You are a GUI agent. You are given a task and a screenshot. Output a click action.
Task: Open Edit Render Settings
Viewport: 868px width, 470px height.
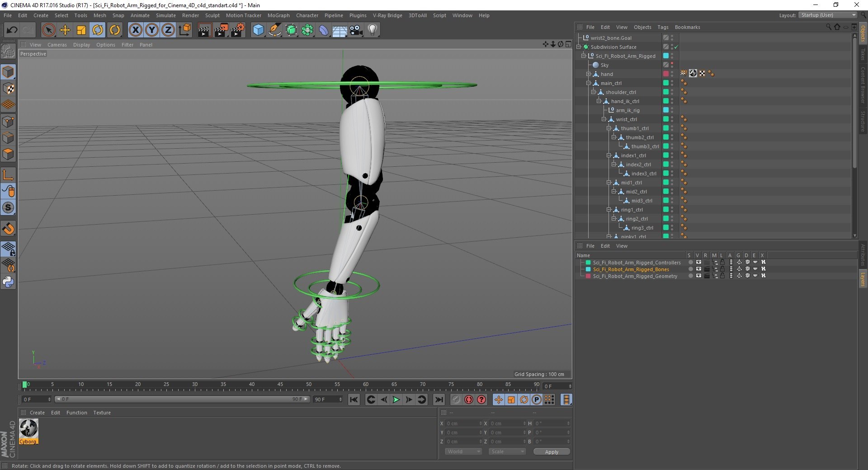click(238, 30)
